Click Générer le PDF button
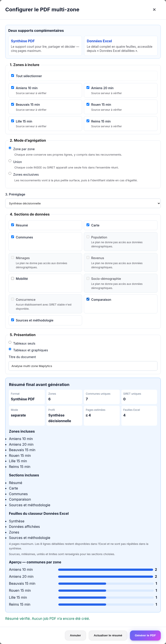This screenshot has width=166, height=644. (x=145, y=635)
